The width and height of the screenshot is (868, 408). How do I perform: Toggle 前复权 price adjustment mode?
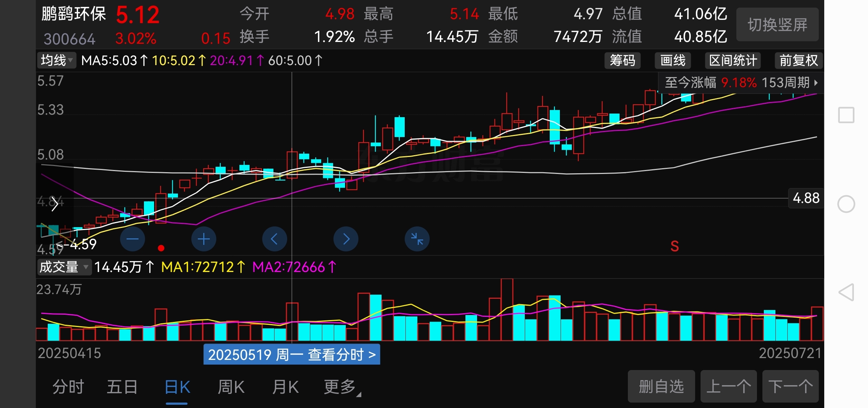click(x=799, y=60)
